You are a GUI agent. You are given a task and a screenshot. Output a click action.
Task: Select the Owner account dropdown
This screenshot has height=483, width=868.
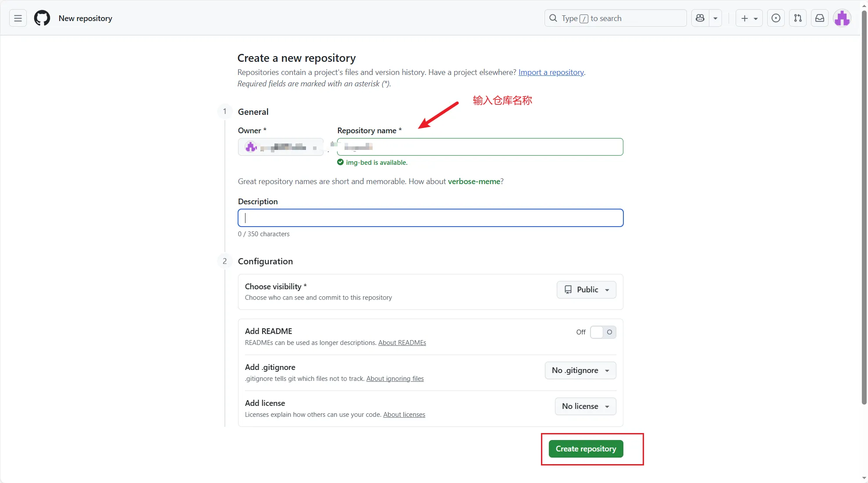(x=281, y=147)
